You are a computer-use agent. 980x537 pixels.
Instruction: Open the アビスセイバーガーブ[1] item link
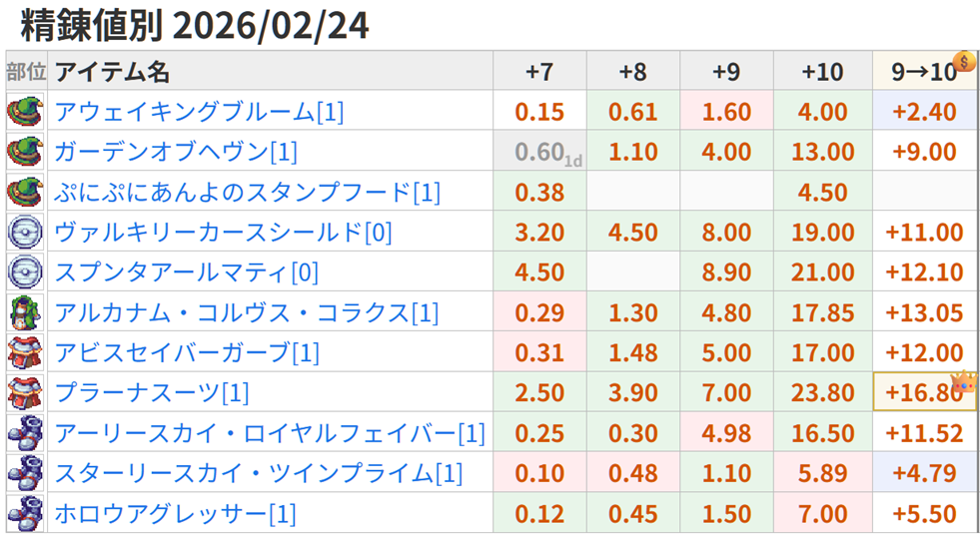(187, 352)
